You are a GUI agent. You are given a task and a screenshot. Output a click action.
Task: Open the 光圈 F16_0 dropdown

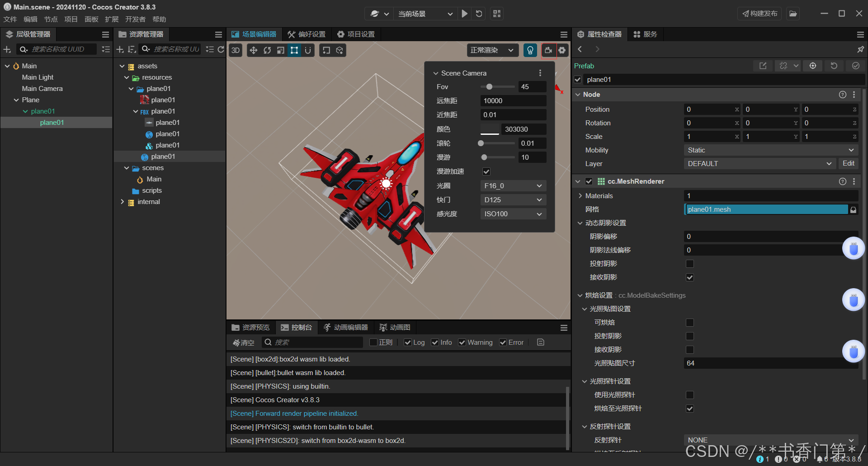[x=513, y=186]
